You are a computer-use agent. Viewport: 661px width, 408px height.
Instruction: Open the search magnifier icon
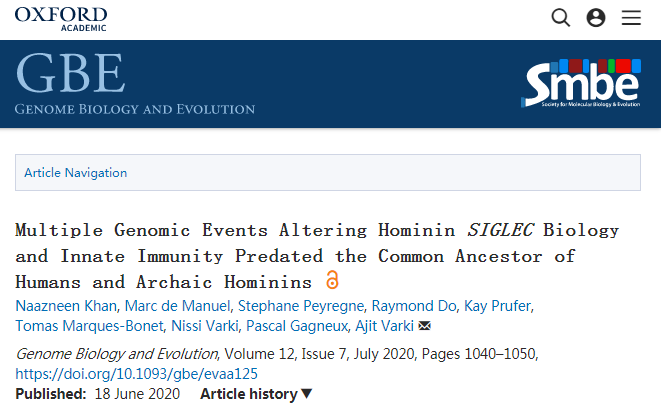tap(561, 18)
